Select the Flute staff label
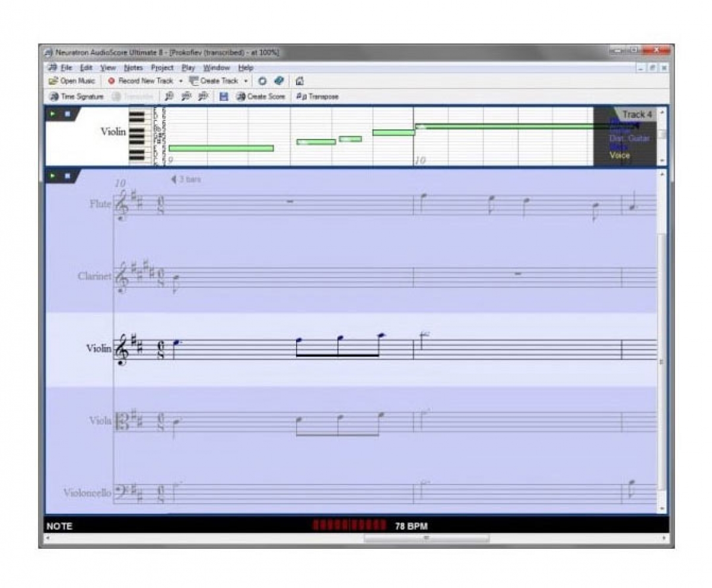The width and height of the screenshot is (712, 588). pyautogui.click(x=100, y=204)
